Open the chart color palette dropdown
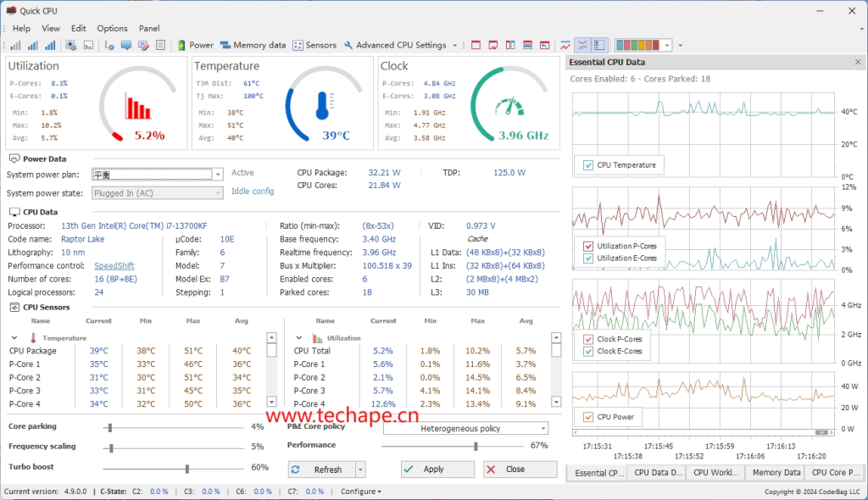The width and height of the screenshot is (868, 500). tap(667, 46)
